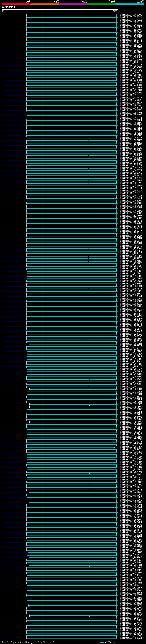146x644 pixels.
Task: Click the UniRef100_Q38771 hit label
Action: coord(131,605)
